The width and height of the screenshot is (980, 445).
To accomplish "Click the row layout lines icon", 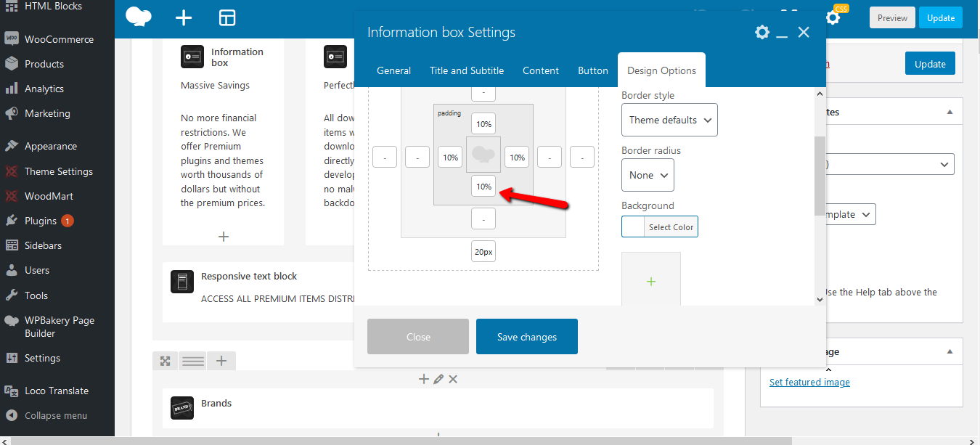I will click(192, 361).
